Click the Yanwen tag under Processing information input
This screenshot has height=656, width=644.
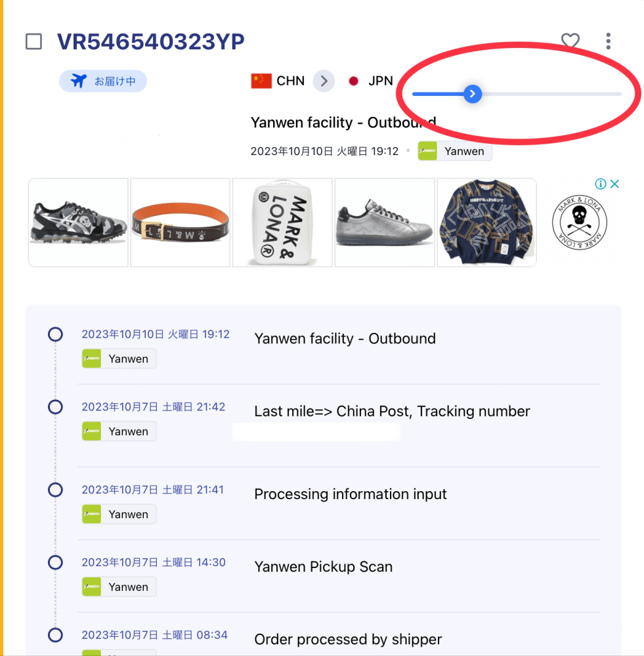pos(119,514)
